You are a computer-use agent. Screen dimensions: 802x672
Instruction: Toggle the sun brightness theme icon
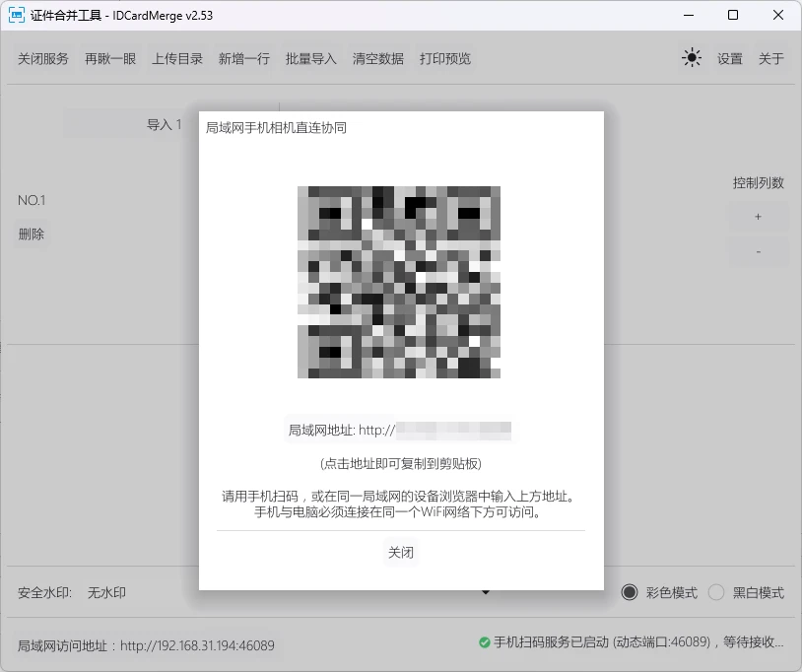point(692,58)
